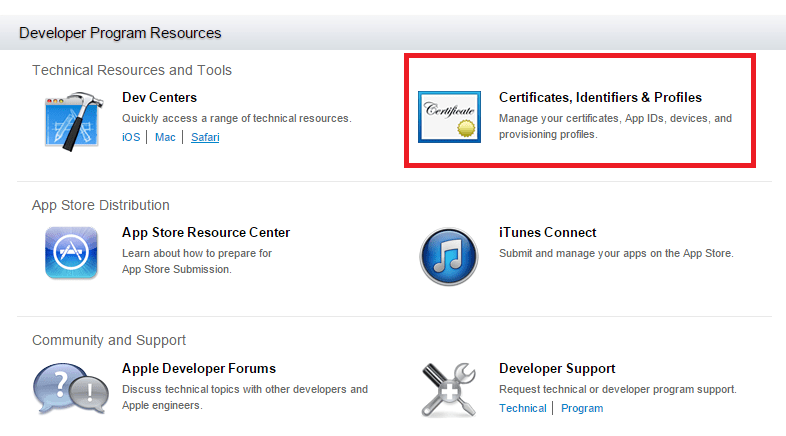The image size is (786, 436).
Task: Open the Program support link
Action: point(582,408)
